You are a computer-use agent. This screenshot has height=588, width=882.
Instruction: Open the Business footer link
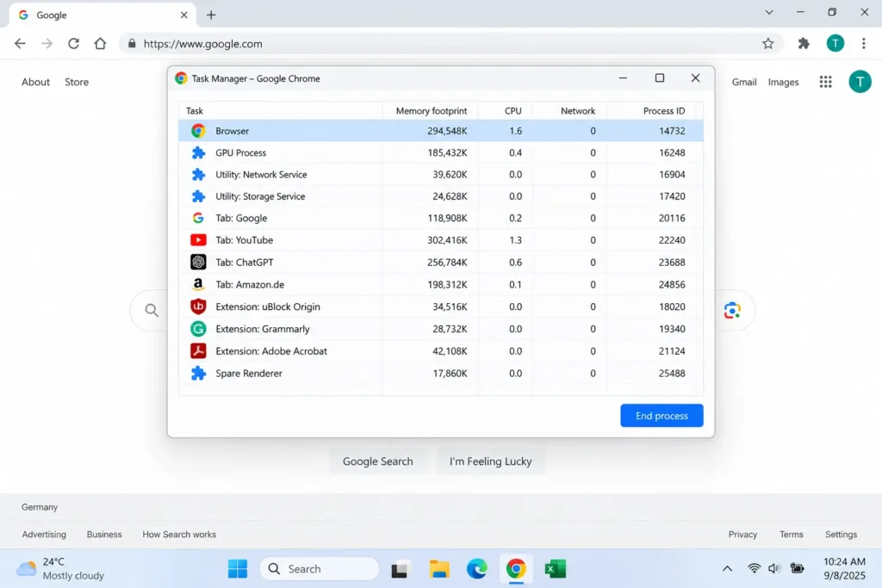point(104,535)
